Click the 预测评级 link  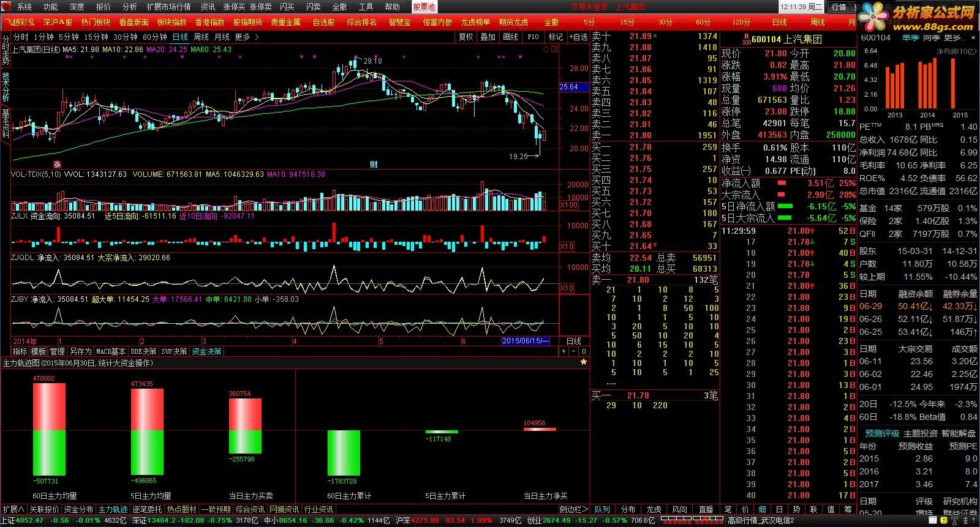point(882,433)
